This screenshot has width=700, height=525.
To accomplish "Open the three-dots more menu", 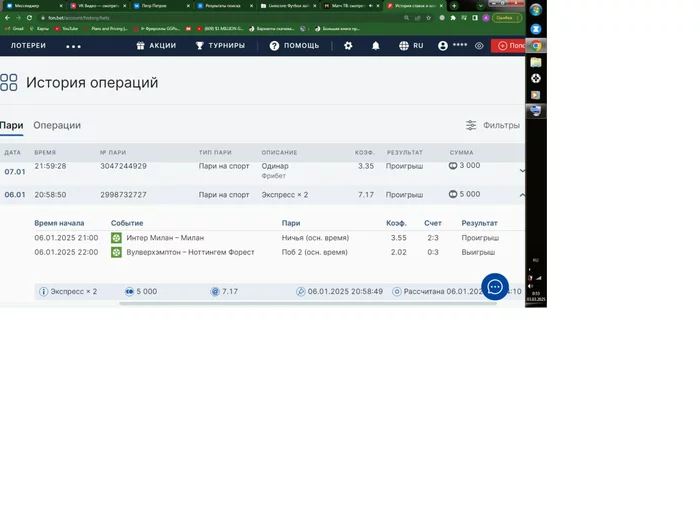I will [73, 46].
